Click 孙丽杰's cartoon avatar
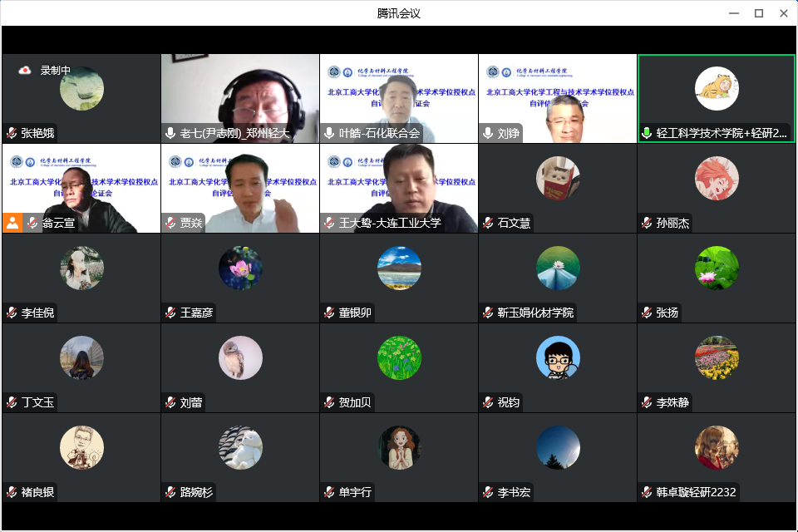The image size is (798, 532). pos(717,178)
